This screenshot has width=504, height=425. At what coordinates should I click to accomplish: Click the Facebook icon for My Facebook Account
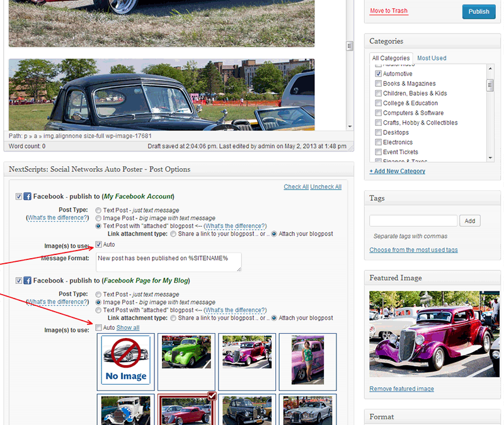(x=28, y=196)
